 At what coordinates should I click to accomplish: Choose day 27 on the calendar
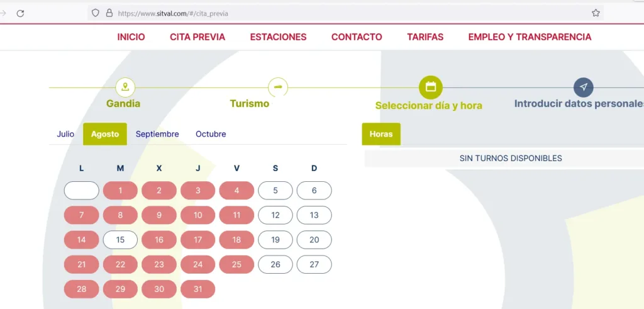[314, 264]
